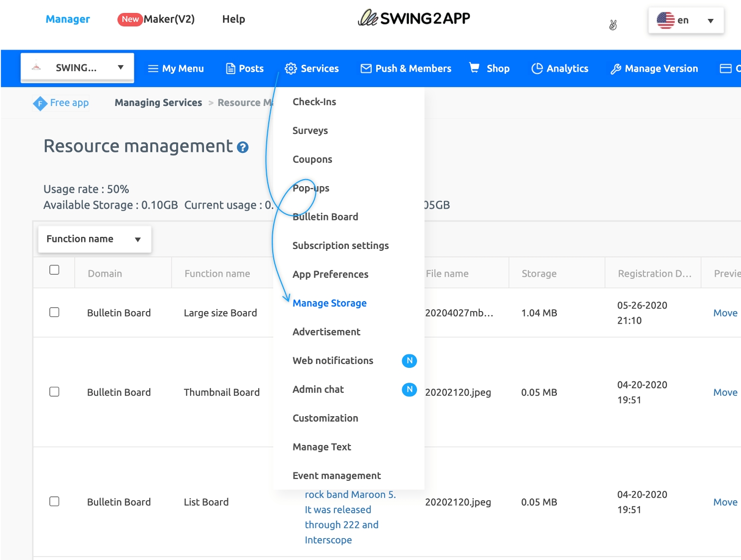741x560 pixels.
Task: Open the Manager tab
Action: pyautogui.click(x=68, y=19)
